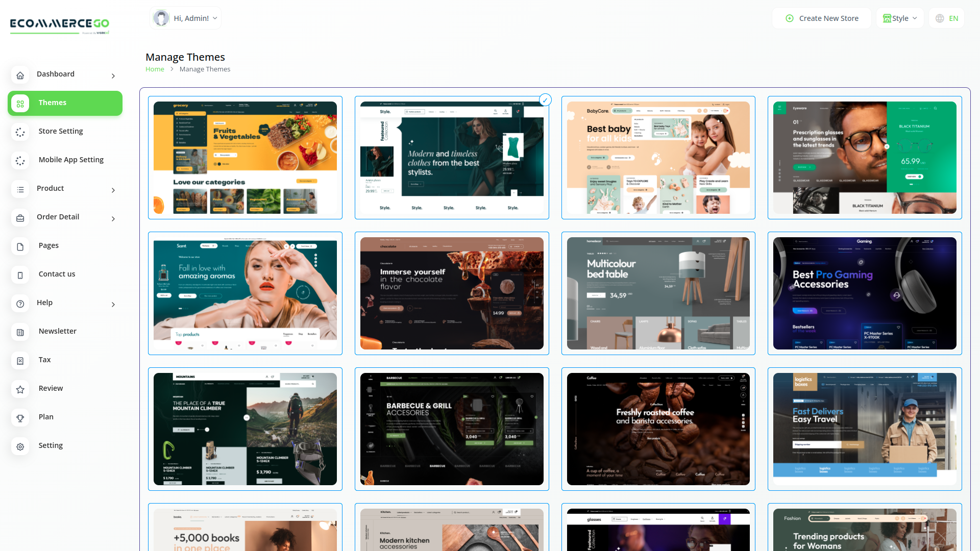
Task: Click the Create New Store button
Action: (x=822, y=18)
